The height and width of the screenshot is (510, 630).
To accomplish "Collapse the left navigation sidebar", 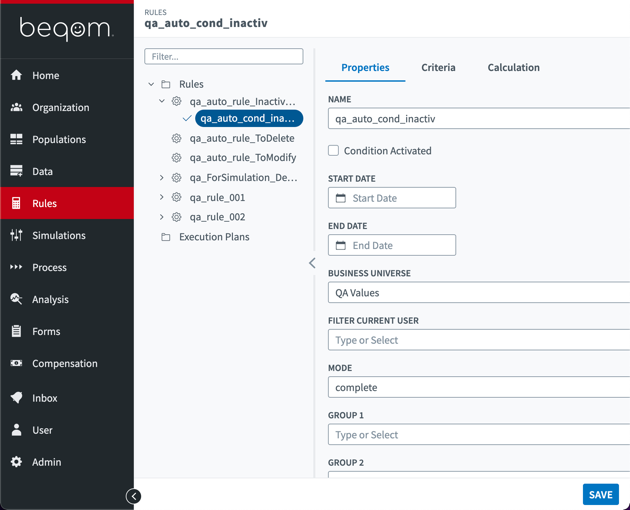I will [133, 496].
